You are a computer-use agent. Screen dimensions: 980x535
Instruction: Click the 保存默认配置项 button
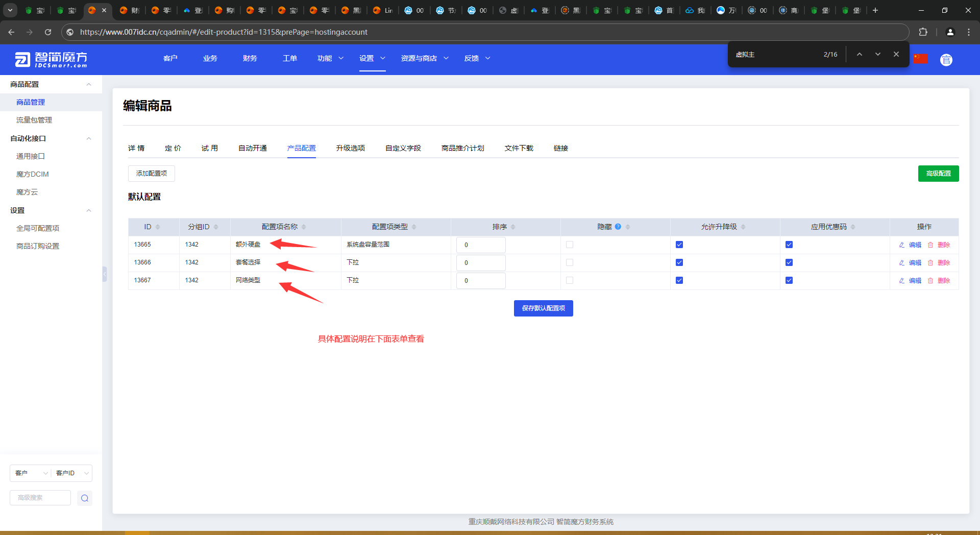tap(544, 308)
